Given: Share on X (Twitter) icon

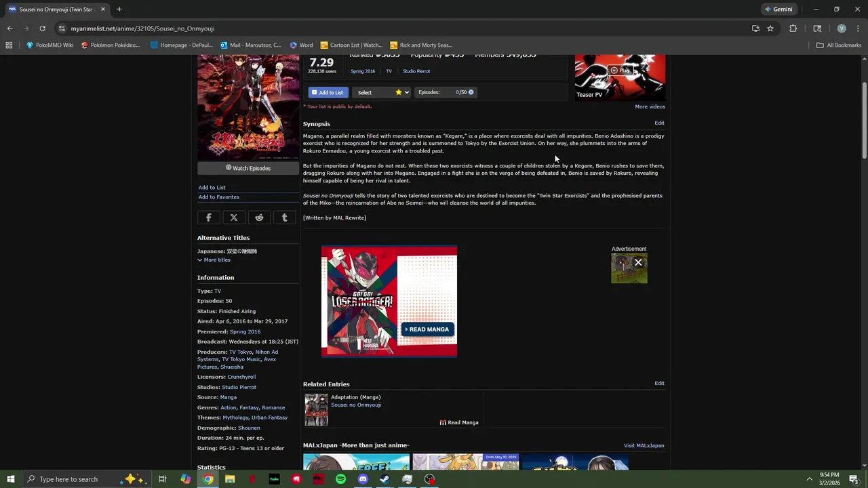Looking at the screenshot, I should [234, 218].
